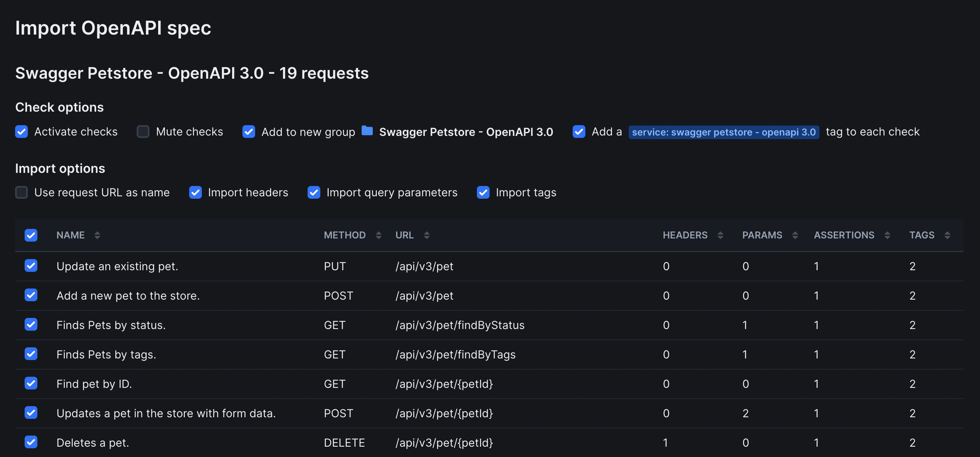Uncheck the Find pet by ID request
The height and width of the screenshot is (457, 980).
(x=31, y=383)
